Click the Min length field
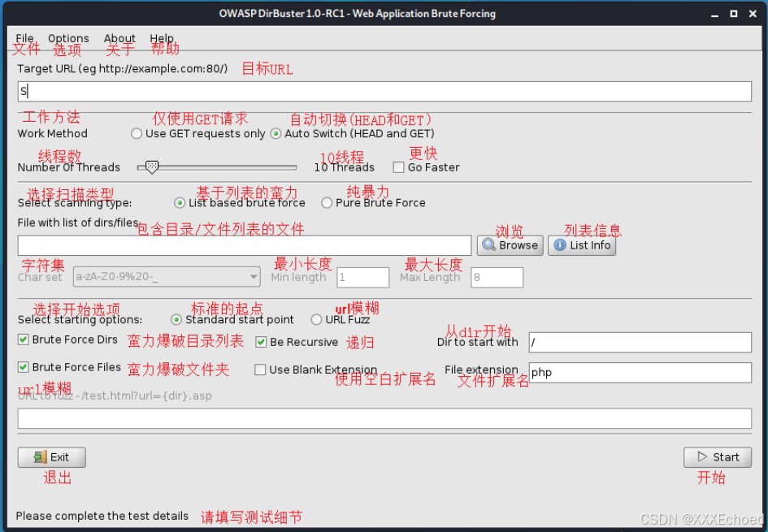The width and height of the screenshot is (768, 532). 363,278
